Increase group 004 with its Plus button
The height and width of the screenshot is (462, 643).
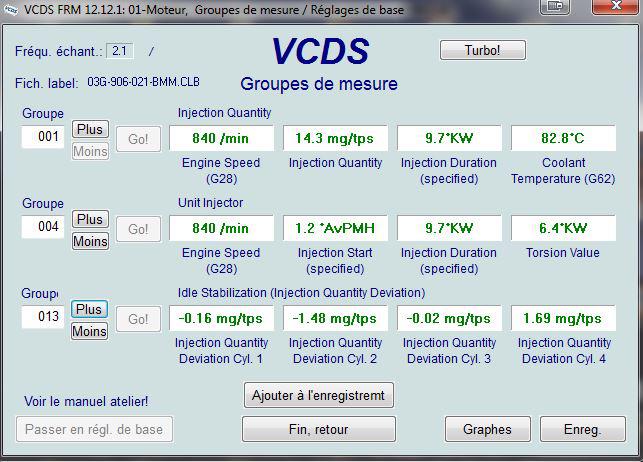coord(90,219)
